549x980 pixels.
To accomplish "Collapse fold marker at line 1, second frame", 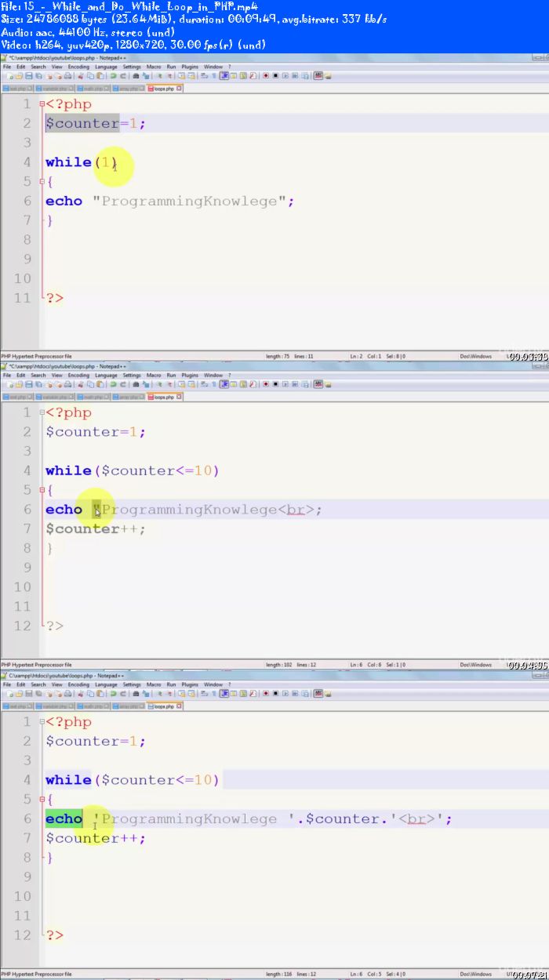I will tap(42, 413).
